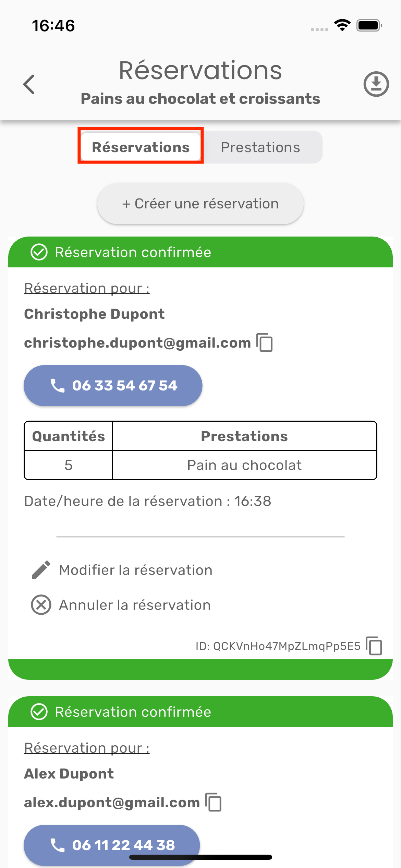
Task: Tap the cancel X circle icon
Action: click(41, 605)
